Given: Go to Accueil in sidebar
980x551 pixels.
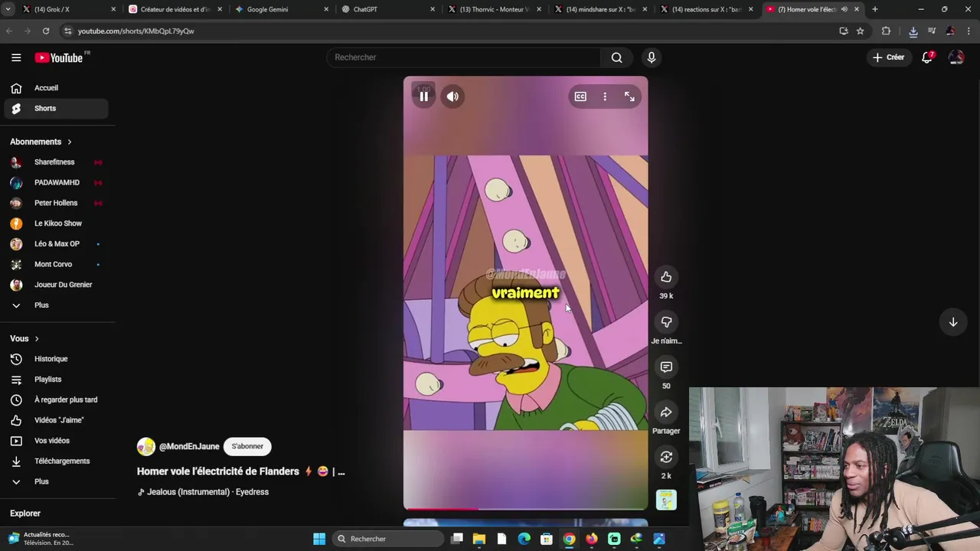Looking at the screenshot, I should (56, 88).
